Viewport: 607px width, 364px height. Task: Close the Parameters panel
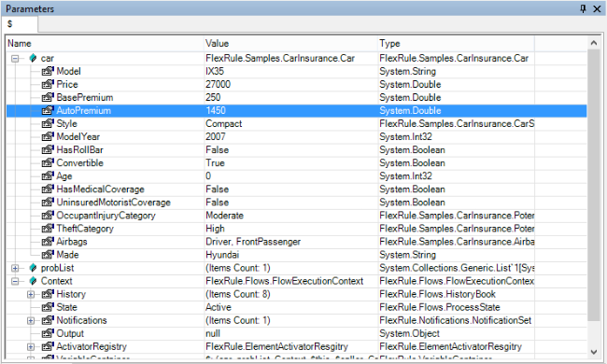click(597, 8)
